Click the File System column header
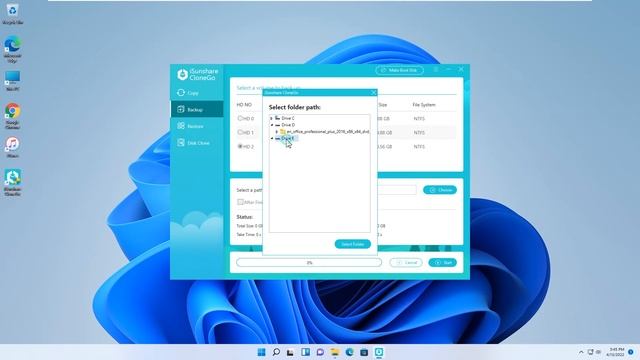Screen dimensions: 640x360 pos(424,105)
